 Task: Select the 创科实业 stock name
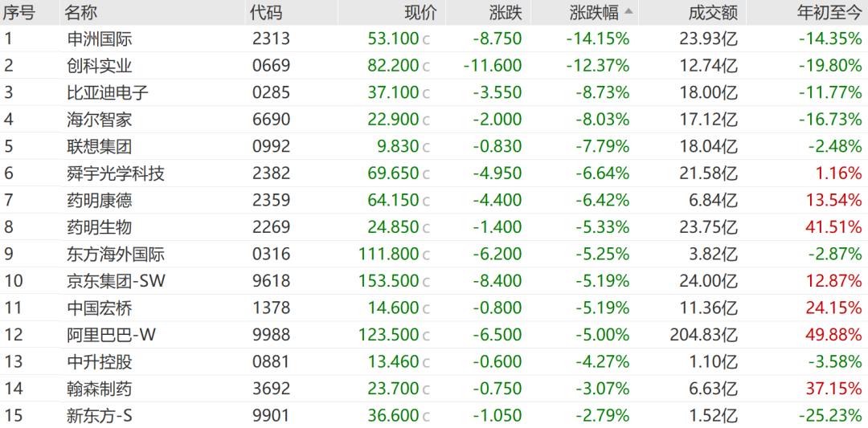(100, 66)
